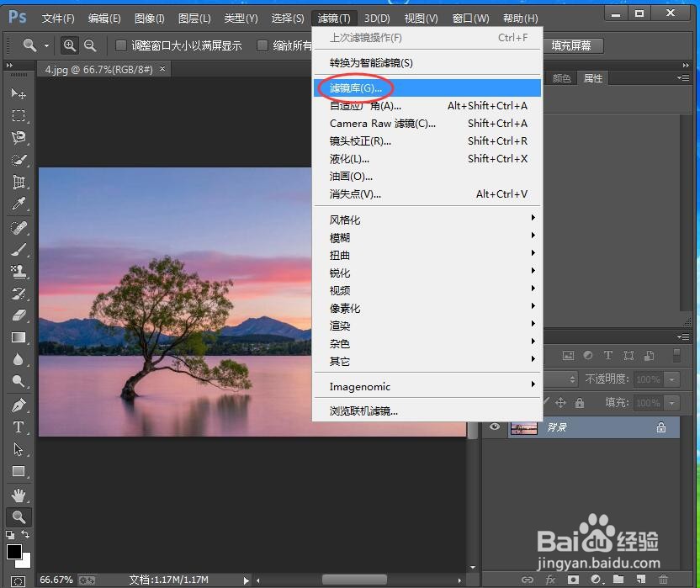This screenshot has width=700, height=588.
Task: Toggle type layer filter icon
Action: pos(608,355)
